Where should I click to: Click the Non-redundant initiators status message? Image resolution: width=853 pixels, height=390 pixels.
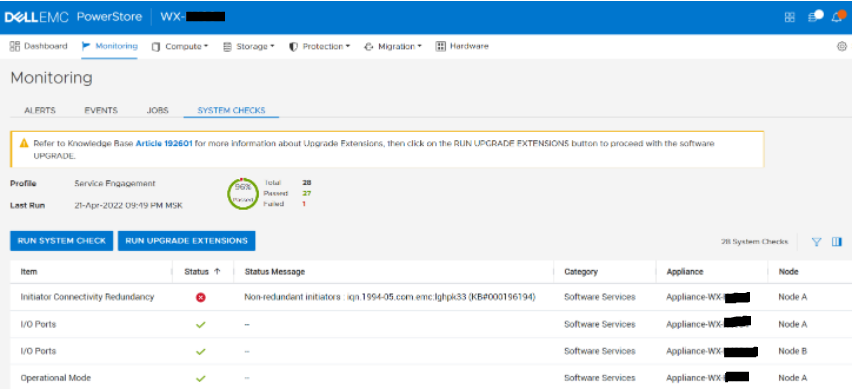pyautogui.click(x=390, y=297)
